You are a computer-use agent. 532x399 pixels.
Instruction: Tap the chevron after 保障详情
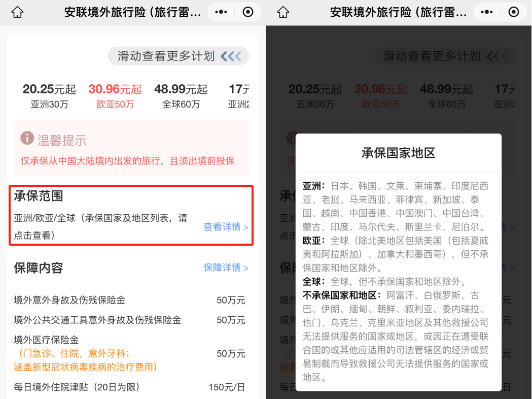tap(245, 268)
